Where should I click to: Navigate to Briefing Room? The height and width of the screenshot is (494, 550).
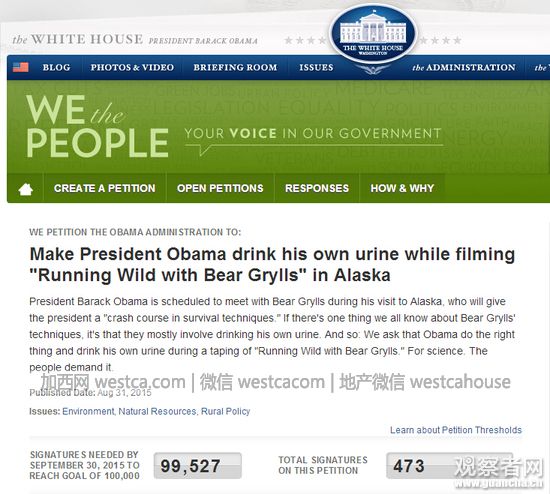coord(235,67)
